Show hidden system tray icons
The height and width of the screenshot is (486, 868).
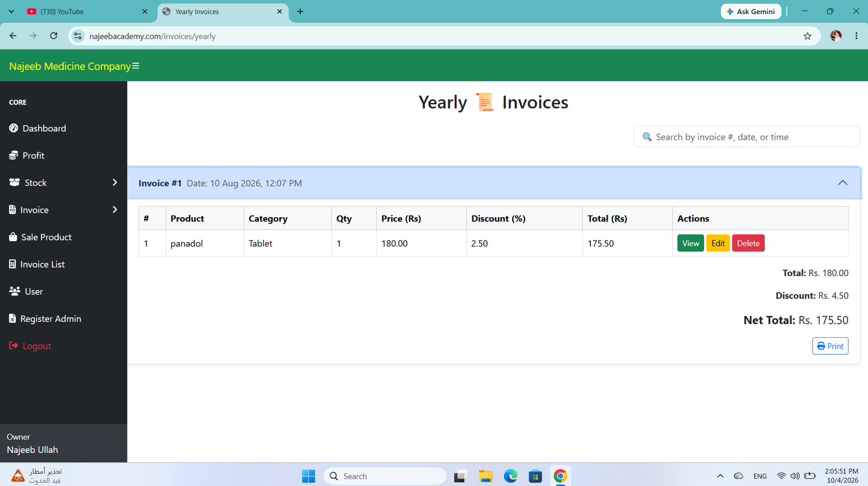point(720,476)
